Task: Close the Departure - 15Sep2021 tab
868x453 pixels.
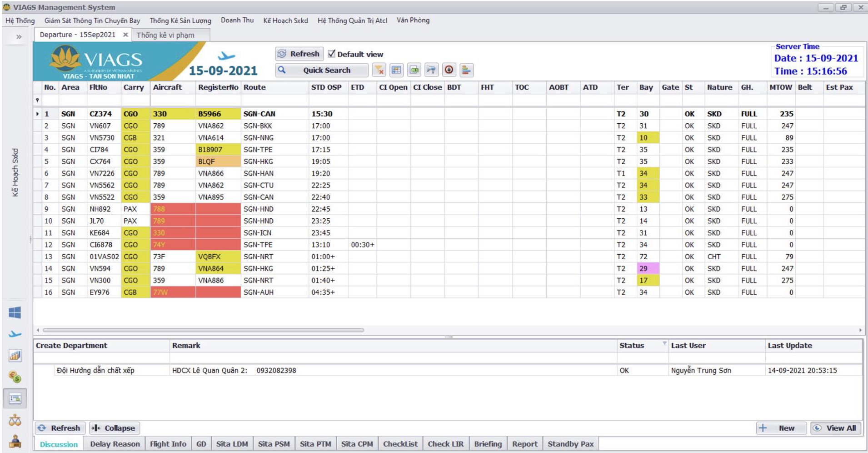Action: [x=125, y=35]
